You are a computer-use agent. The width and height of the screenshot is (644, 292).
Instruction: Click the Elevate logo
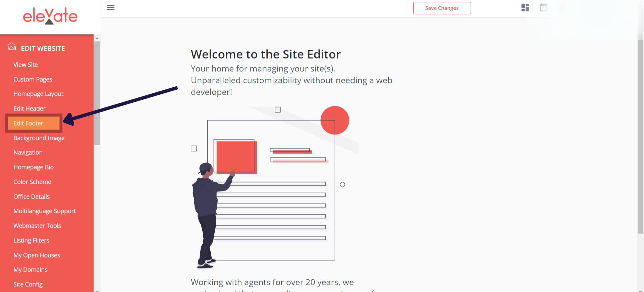[x=50, y=16]
